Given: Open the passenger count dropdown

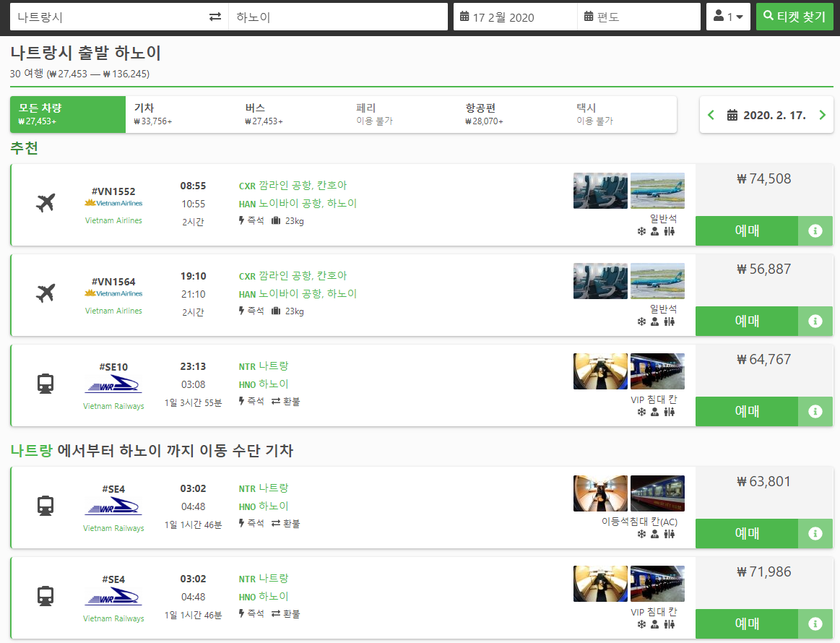Looking at the screenshot, I should (x=728, y=17).
